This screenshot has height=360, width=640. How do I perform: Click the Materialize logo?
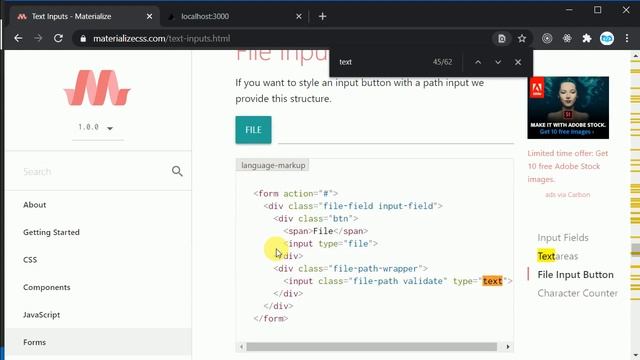point(97,87)
